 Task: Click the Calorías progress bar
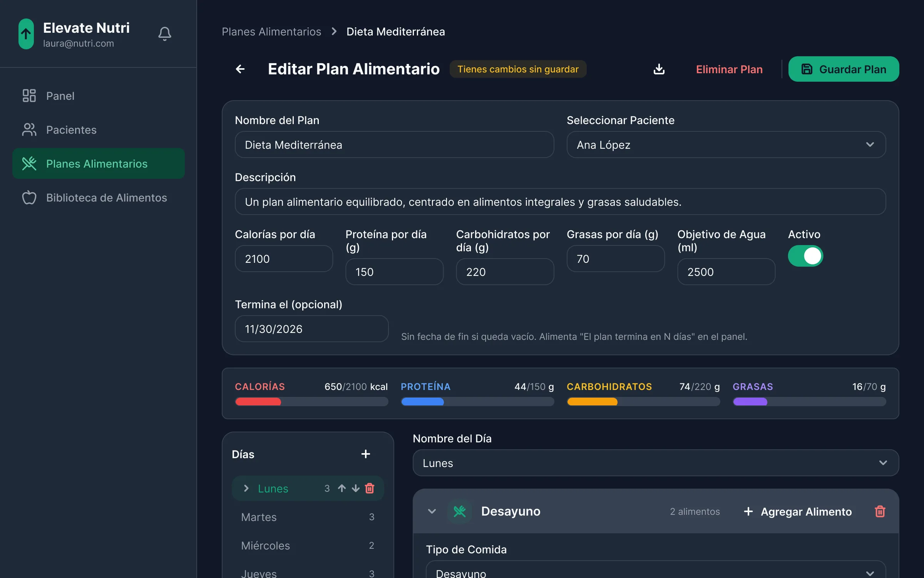pyautogui.click(x=311, y=402)
